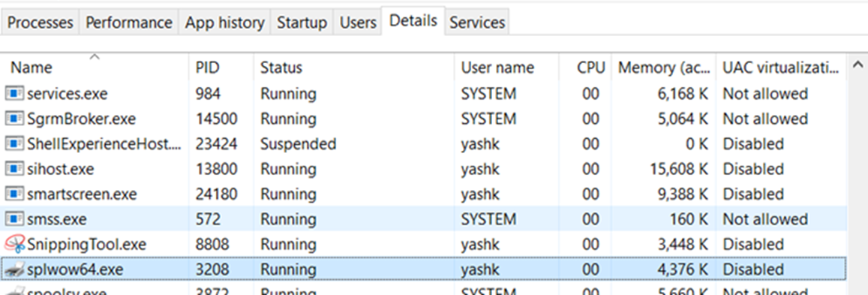Click the splwow64.exe printer icon
The height and width of the screenshot is (295, 868).
14,269
